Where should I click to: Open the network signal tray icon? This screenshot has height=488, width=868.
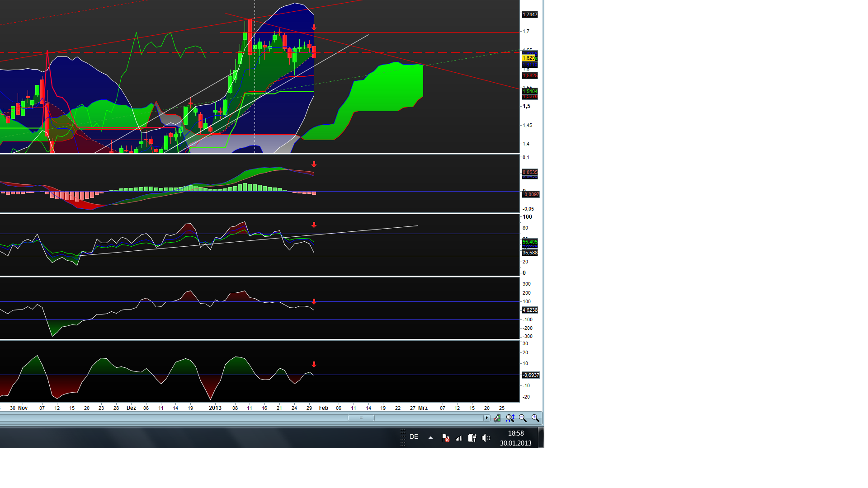458,438
